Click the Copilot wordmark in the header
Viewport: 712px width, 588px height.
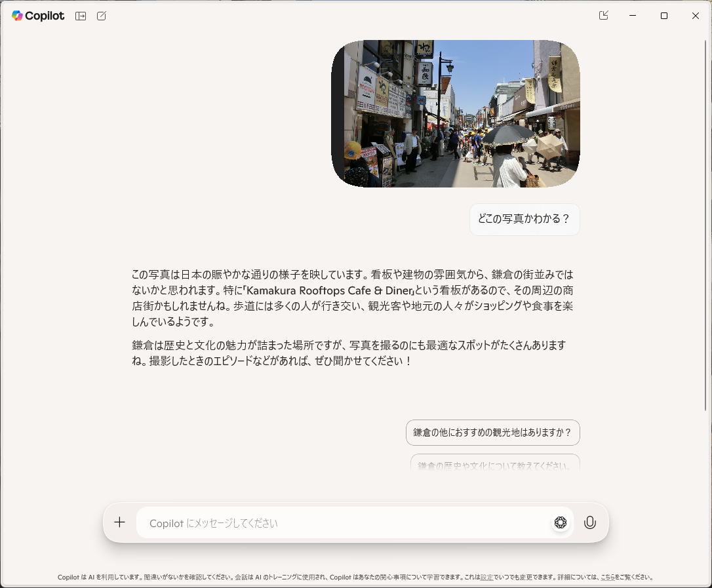point(43,16)
